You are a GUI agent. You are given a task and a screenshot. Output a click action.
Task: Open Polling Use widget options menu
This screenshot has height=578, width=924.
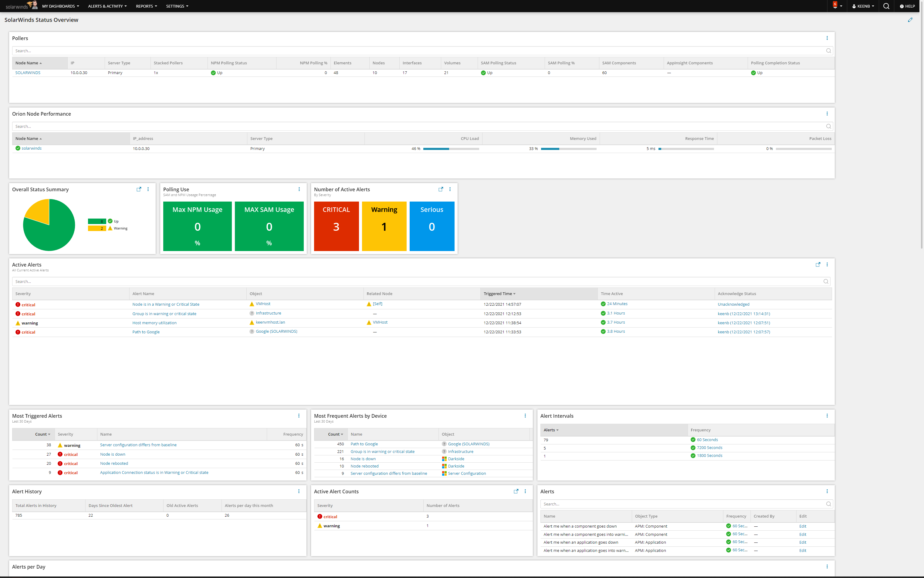(299, 189)
